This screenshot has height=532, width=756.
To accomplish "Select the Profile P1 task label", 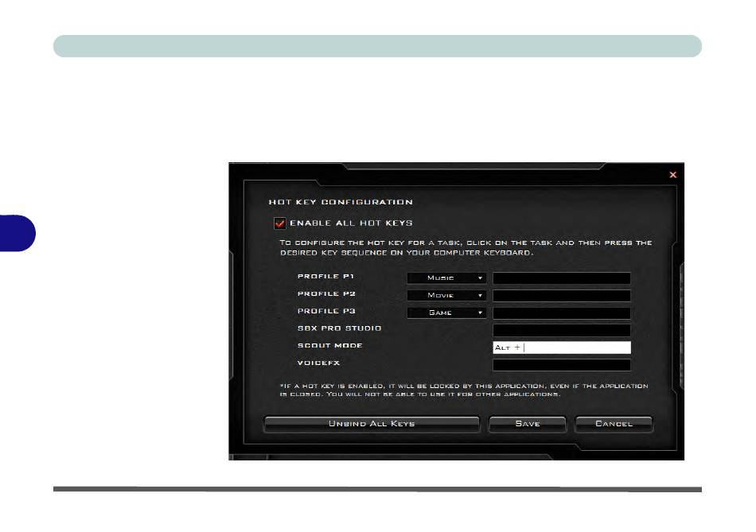I will coord(326,276).
